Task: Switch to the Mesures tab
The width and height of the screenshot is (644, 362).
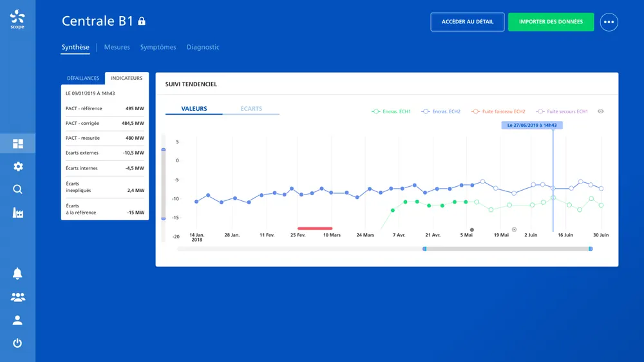Action: click(117, 47)
